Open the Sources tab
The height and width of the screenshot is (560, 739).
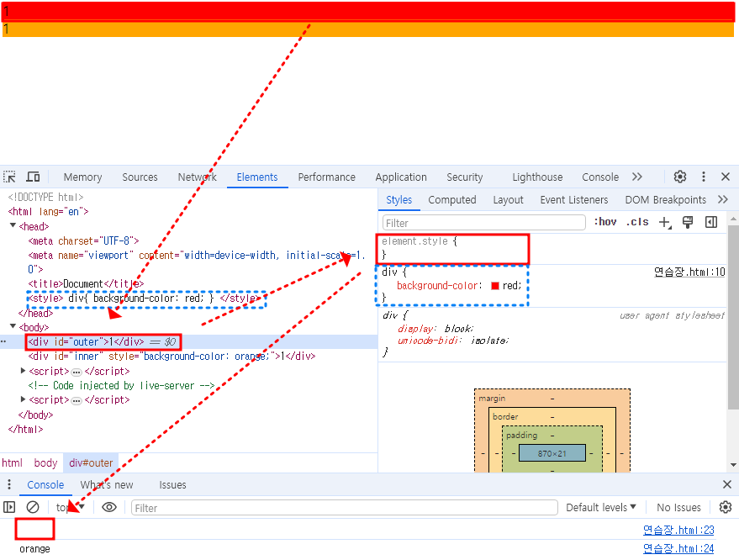[x=140, y=177]
